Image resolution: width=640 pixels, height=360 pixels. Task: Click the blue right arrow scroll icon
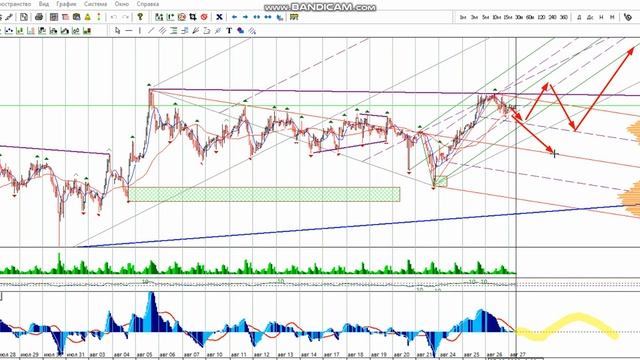[x=245, y=17]
